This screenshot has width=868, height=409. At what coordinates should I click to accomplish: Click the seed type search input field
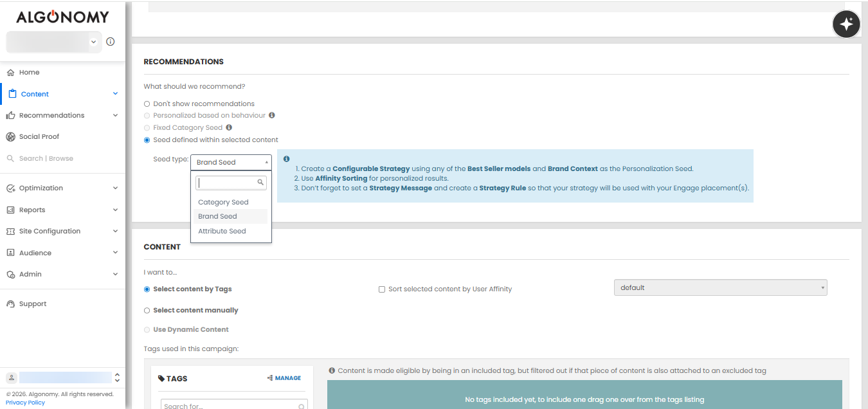(228, 183)
